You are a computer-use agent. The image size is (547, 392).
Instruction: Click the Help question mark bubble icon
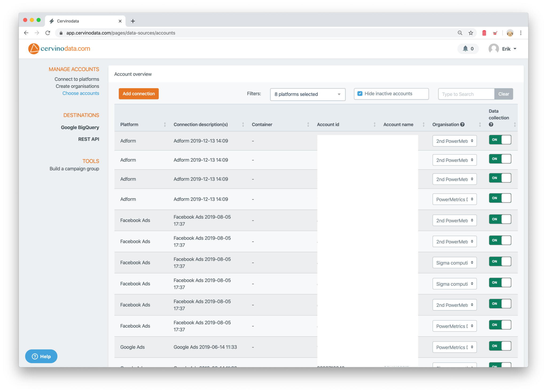[x=35, y=356]
